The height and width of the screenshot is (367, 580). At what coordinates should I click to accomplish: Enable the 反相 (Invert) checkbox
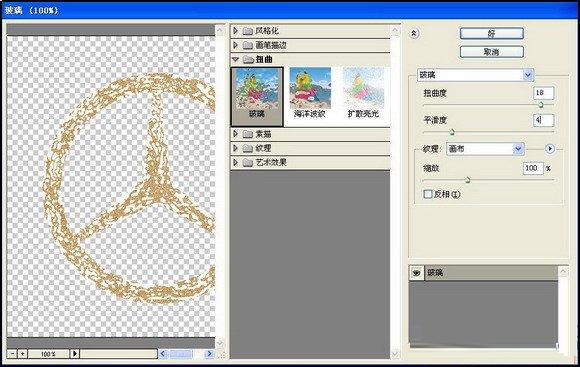[428, 194]
